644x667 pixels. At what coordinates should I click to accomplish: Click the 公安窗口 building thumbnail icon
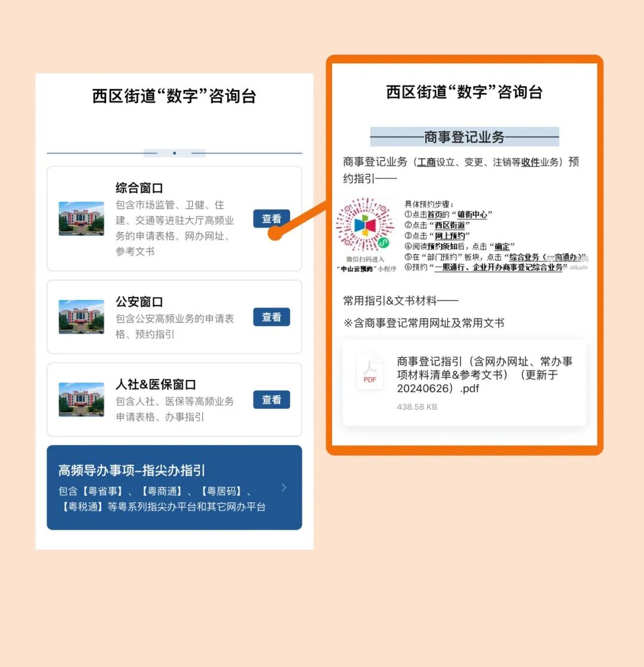coord(82,317)
